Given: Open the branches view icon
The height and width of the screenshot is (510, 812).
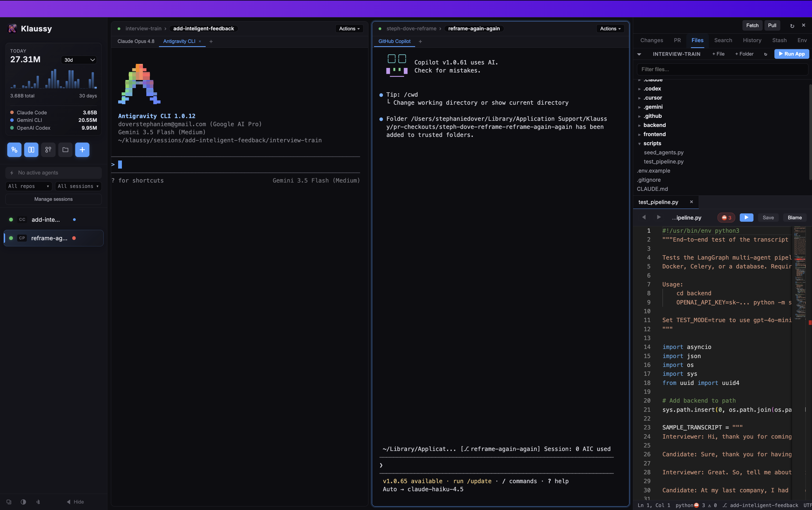Looking at the screenshot, I should pos(48,150).
